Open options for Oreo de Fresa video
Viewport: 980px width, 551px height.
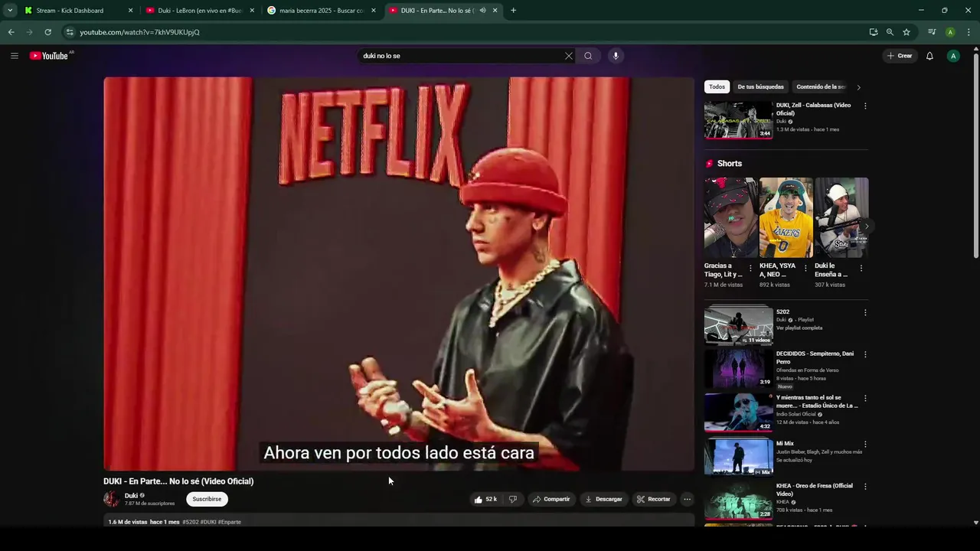click(x=865, y=486)
